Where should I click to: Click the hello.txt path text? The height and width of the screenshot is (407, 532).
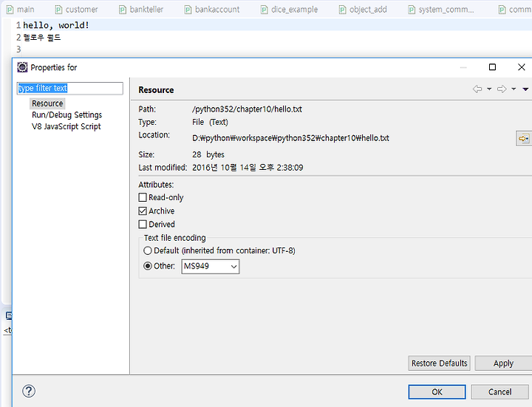pyautogui.click(x=247, y=109)
